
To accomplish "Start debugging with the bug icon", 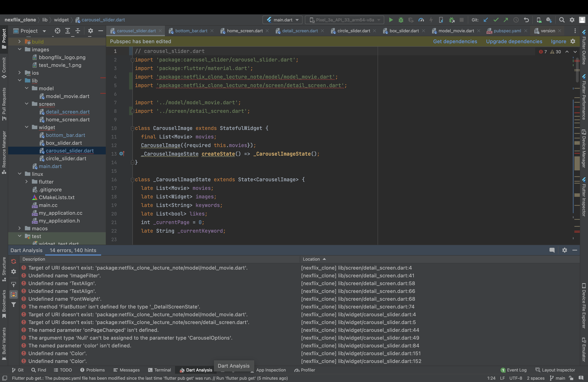I will tap(401, 20).
